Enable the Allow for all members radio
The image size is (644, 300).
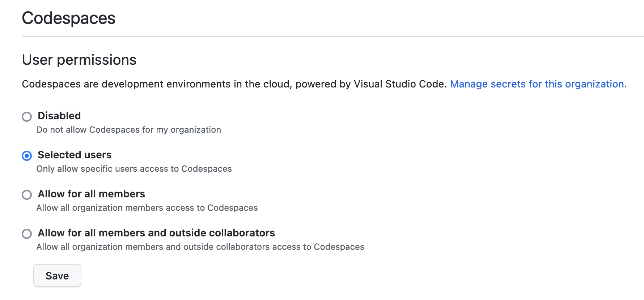click(x=27, y=195)
